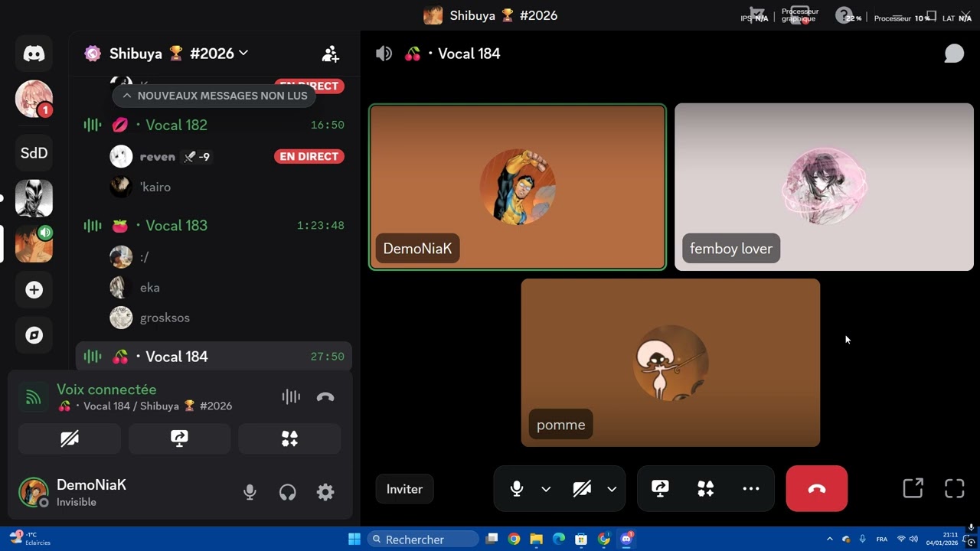Click the speaker icon beside Vocal 184 title
Image resolution: width=980 pixels, height=551 pixels.
pos(384,54)
